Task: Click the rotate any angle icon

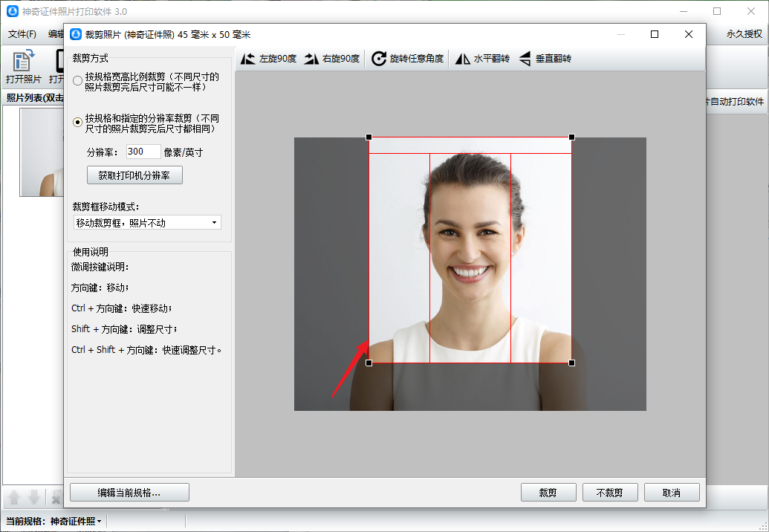Action: 379,59
